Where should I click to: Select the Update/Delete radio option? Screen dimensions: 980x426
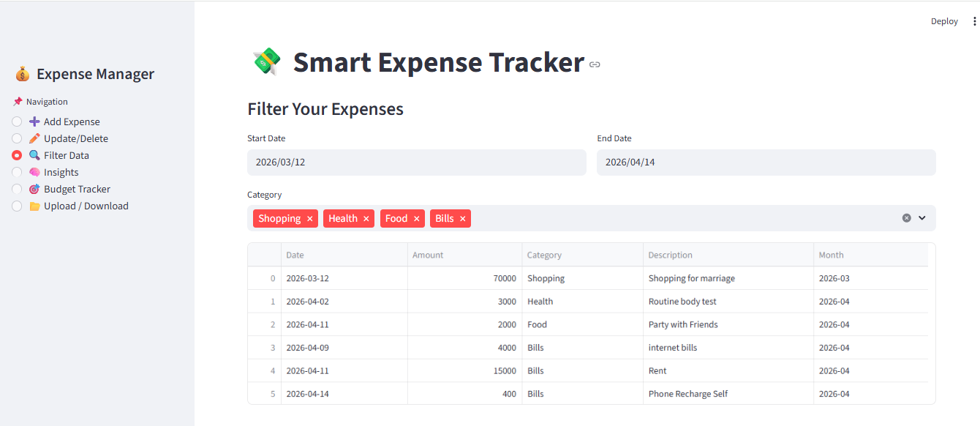(17, 138)
